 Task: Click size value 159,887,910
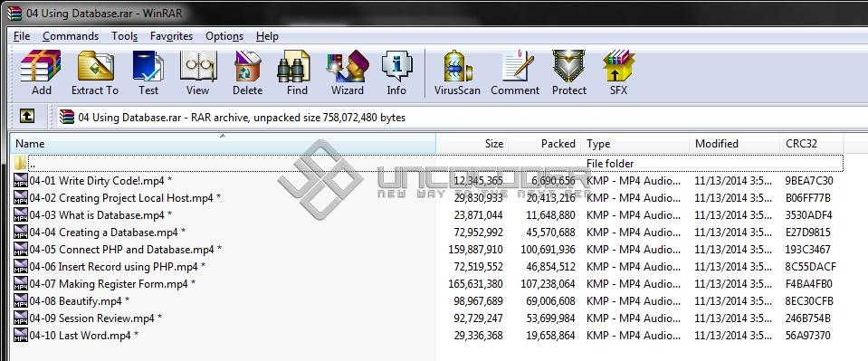click(475, 249)
